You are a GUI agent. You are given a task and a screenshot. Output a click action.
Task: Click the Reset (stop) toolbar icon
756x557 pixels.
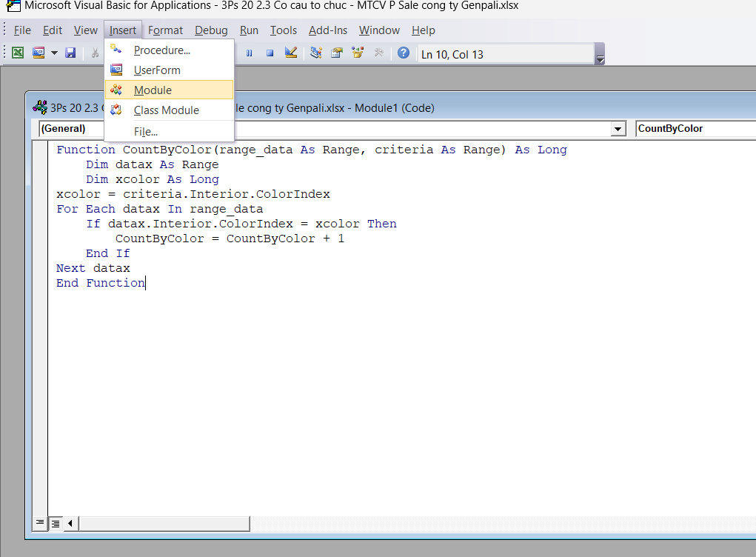click(270, 53)
